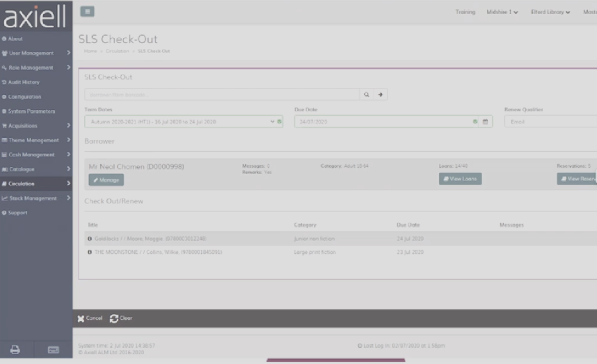Click the arrow submit icon beside search

coord(381,94)
